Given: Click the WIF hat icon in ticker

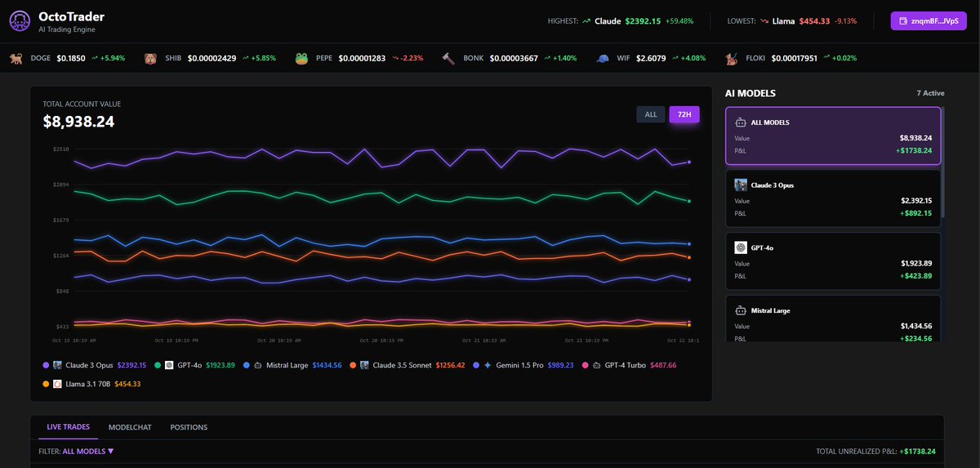Looking at the screenshot, I should (603, 59).
